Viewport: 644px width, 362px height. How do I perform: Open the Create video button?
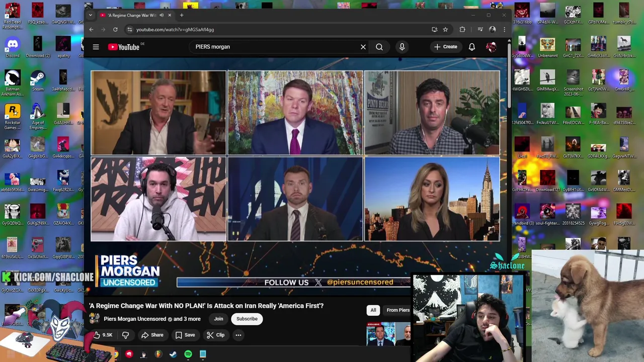coord(446,47)
